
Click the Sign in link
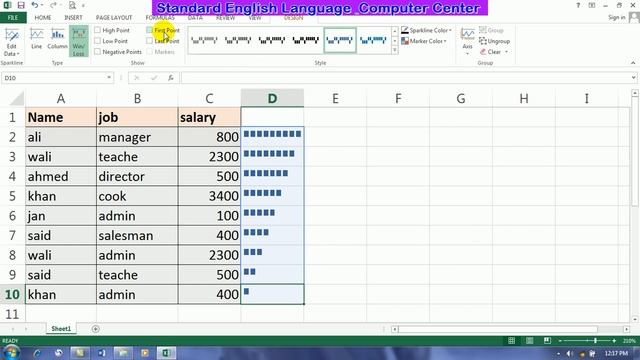(616, 17)
